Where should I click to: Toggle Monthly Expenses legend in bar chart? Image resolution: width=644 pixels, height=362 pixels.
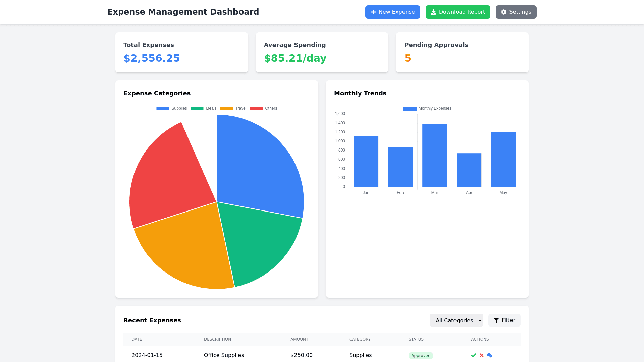tap(427, 108)
